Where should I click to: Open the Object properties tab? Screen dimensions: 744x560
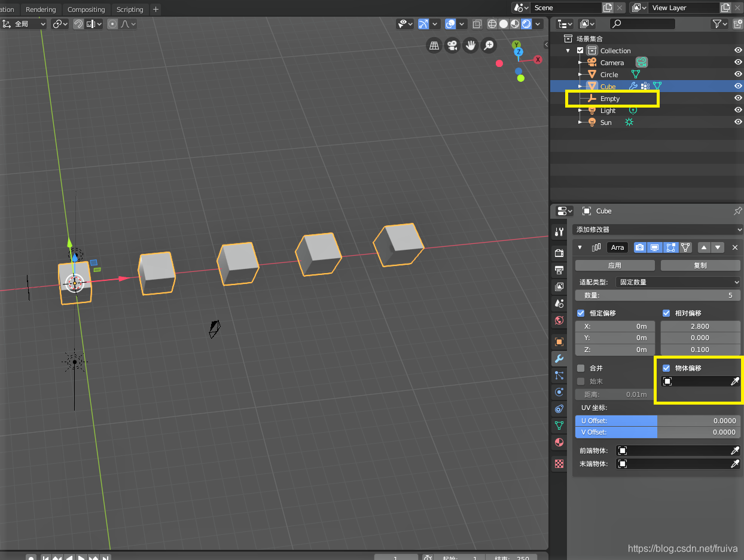click(559, 342)
